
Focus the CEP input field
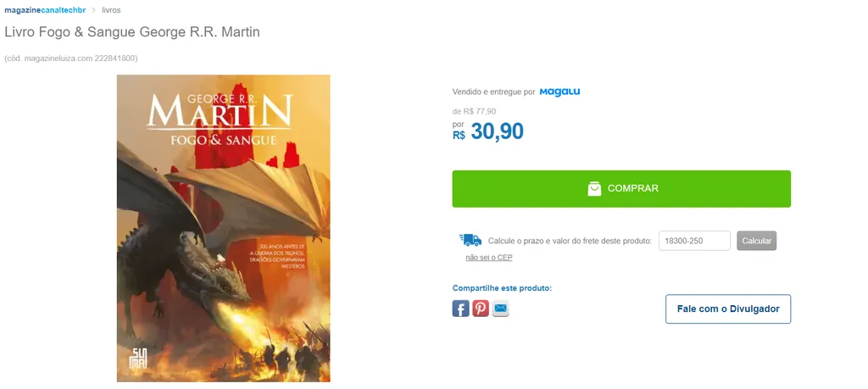pyautogui.click(x=694, y=241)
